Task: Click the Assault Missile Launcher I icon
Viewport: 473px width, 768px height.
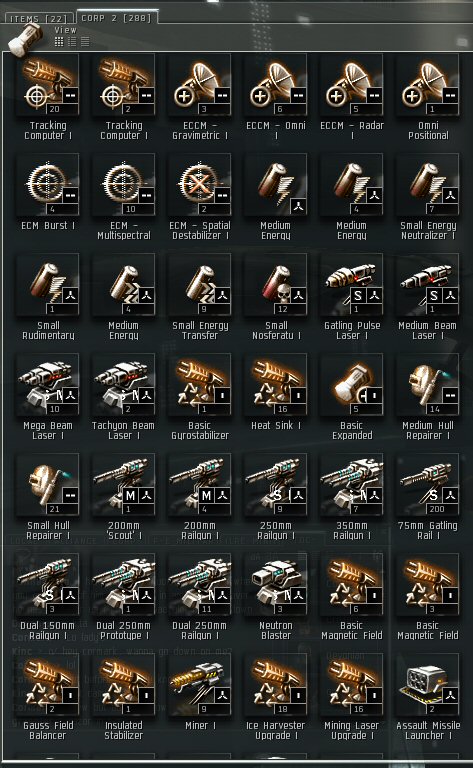Action: (x=428, y=685)
